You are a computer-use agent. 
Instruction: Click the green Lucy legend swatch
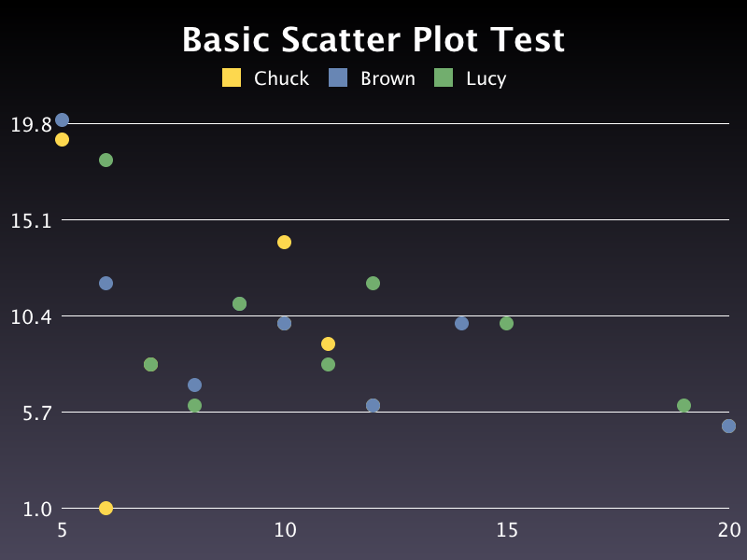[444, 78]
